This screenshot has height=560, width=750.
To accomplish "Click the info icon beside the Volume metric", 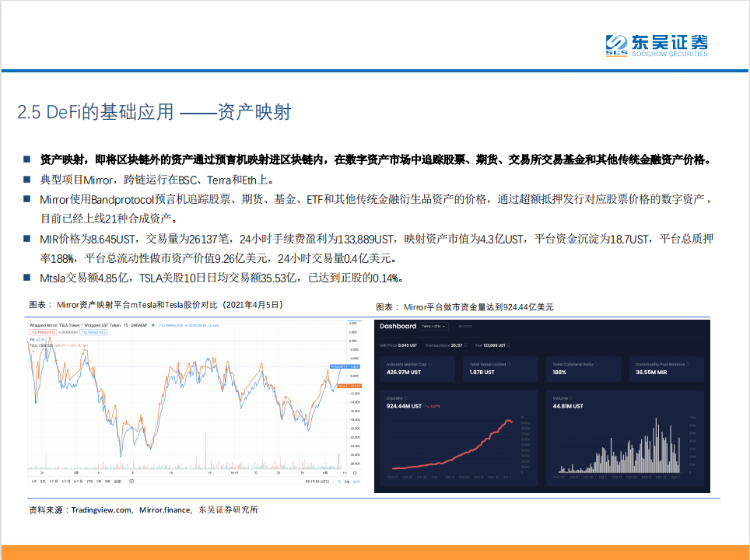I will (x=570, y=398).
